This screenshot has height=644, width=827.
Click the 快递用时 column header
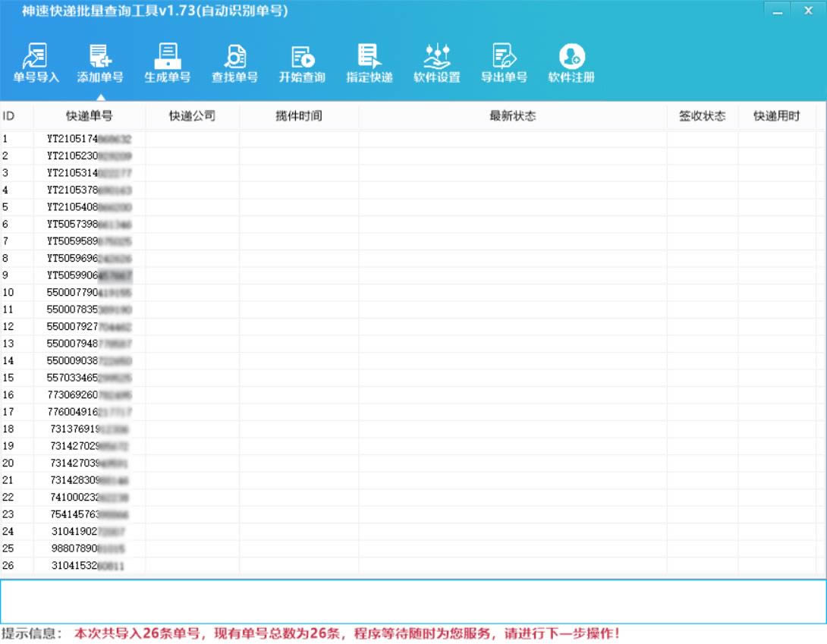coord(776,116)
